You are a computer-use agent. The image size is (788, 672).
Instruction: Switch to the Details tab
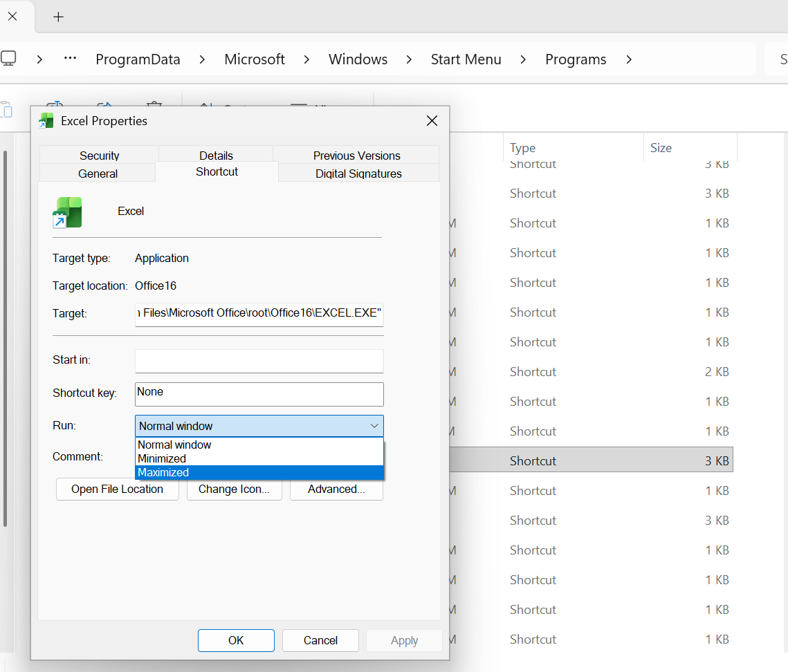coord(216,155)
